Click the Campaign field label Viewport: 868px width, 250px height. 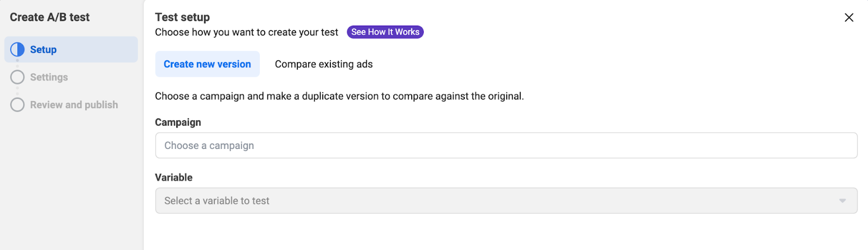click(x=178, y=122)
